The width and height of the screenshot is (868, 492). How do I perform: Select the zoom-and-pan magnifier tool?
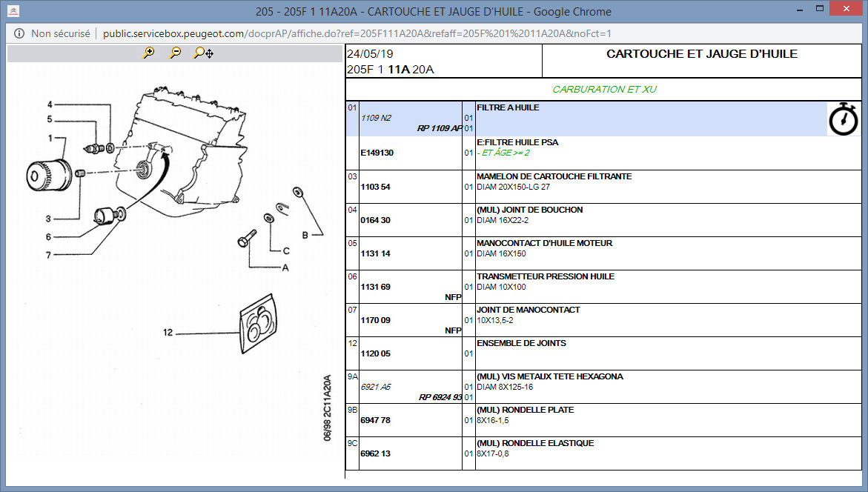pyautogui.click(x=203, y=53)
